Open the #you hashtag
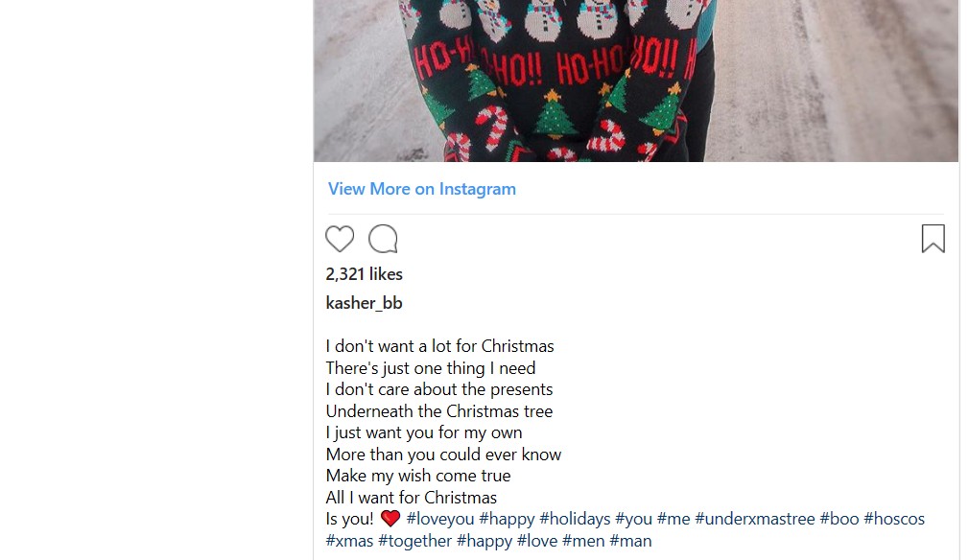The width and height of the screenshot is (969, 560). (633, 520)
